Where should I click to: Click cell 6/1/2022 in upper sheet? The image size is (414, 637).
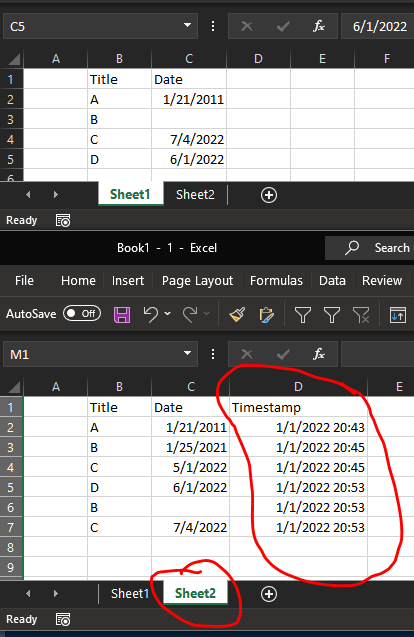[x=189, y=160]
